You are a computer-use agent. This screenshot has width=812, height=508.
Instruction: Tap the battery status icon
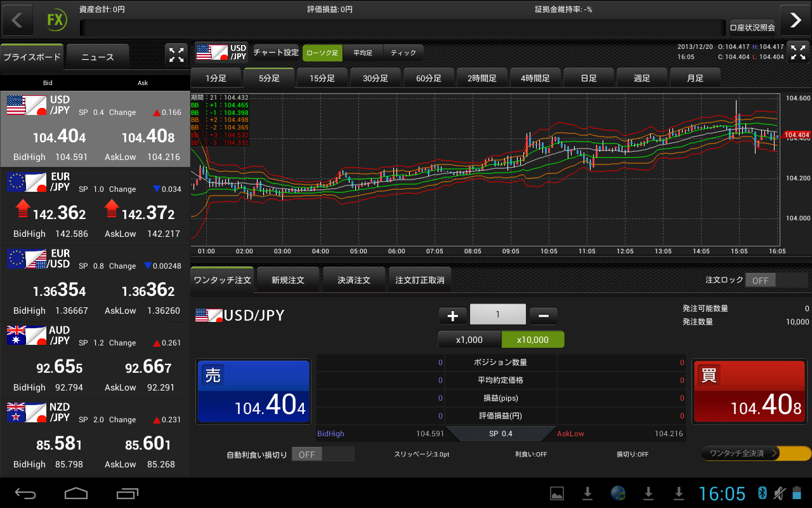pos(797,493)
